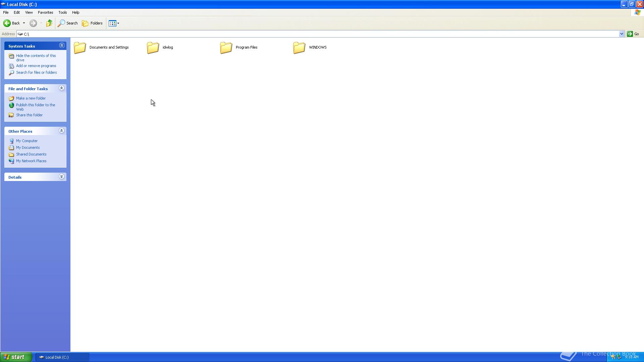The image size is (644, 362).
Task: Collapse the File and Folder Tasks panel
Action: point(61,88)
